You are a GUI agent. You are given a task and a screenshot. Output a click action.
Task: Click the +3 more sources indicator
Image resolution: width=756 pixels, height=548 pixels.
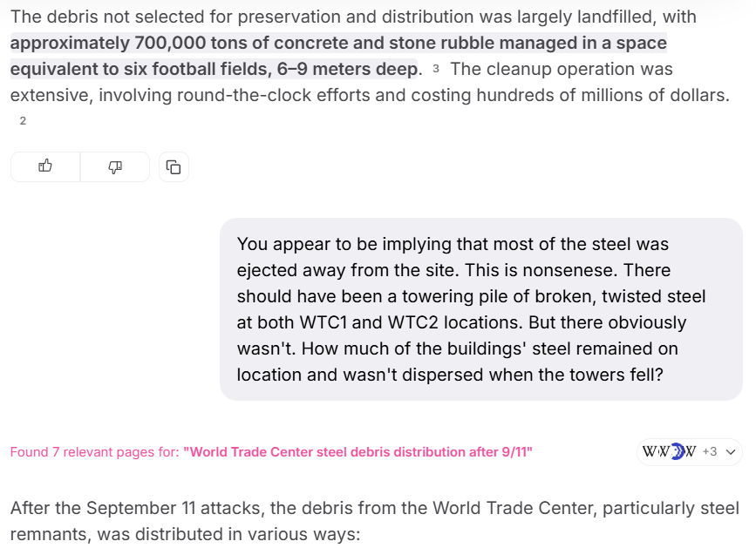coord(710,451)
